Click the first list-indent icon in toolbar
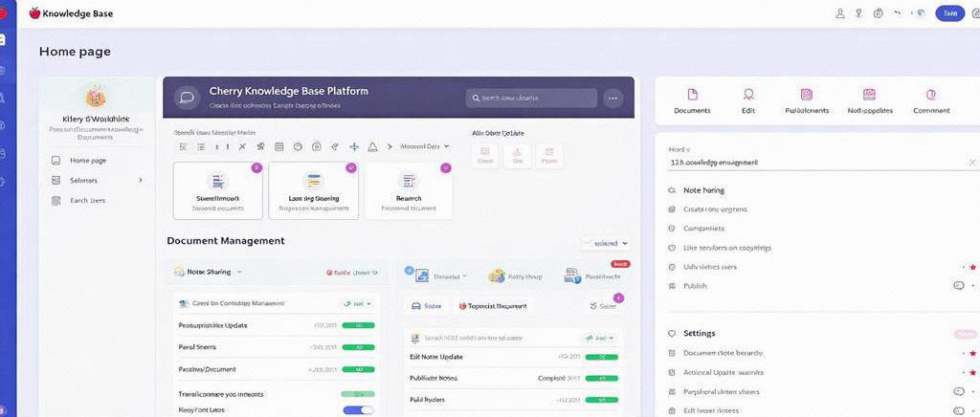The height and width of the screenshot is (417, 980). pyautogui.click(x=183, y=146)
